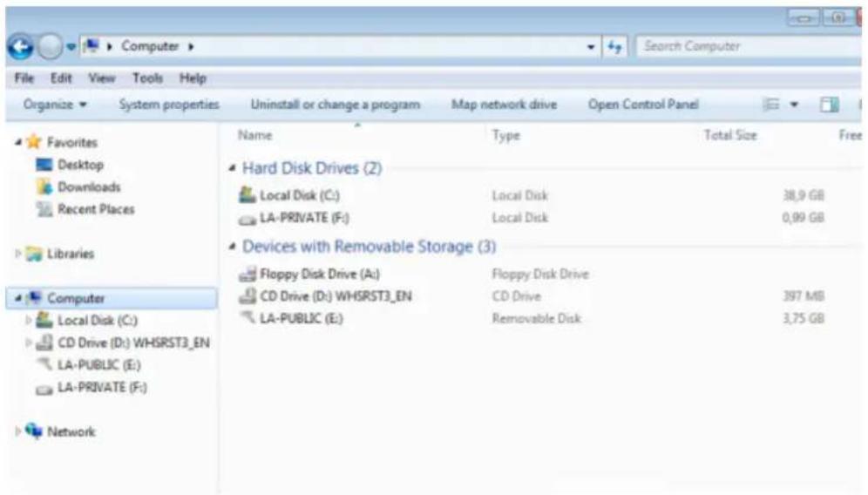868x495 pixels.
Task: Click Open Control Panel
Action: click(643, 105)
